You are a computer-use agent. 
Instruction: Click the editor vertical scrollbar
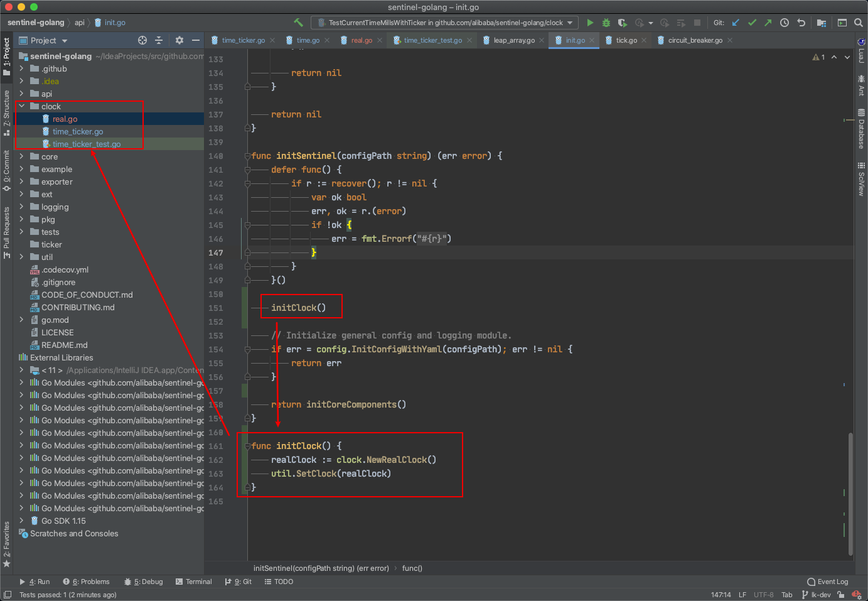[x=851, y=494]
